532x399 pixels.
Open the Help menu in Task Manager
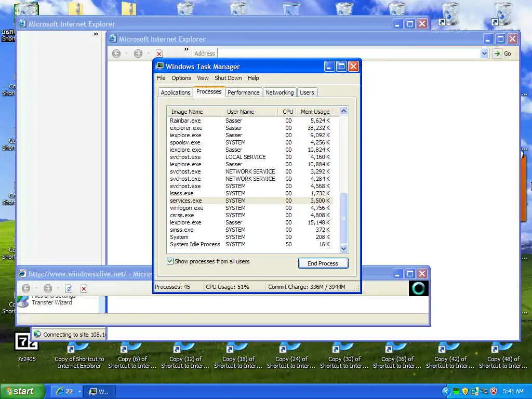253,78
